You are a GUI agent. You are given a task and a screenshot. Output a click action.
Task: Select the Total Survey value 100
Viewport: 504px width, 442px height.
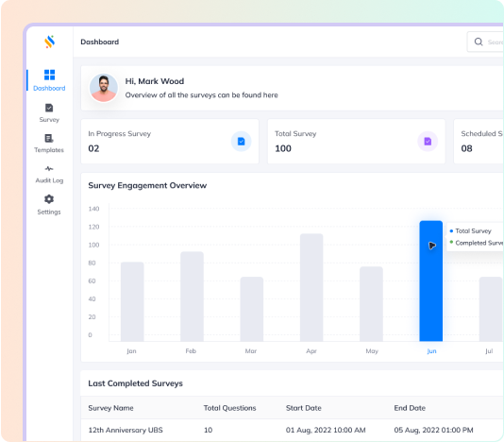pyautogui.click(x=283, y=148)
